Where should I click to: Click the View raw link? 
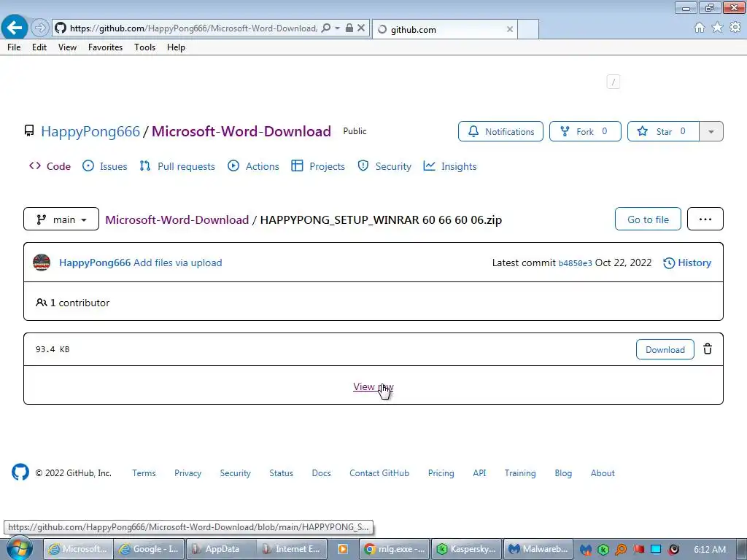373,386
